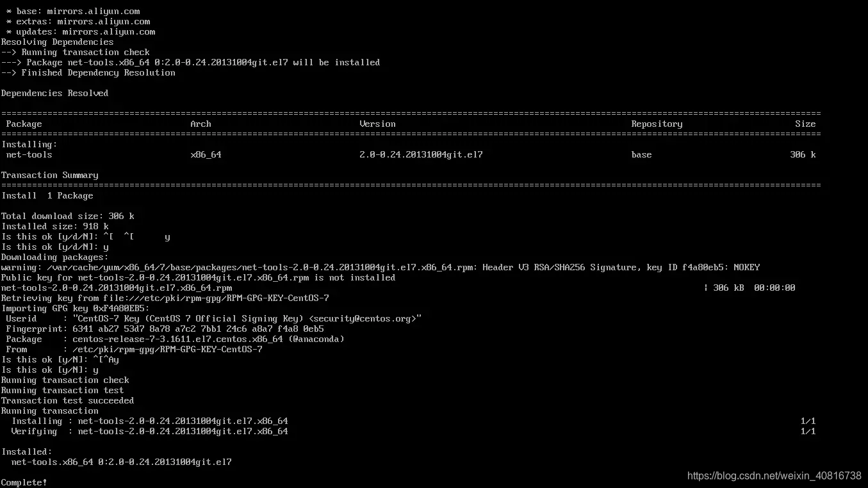Image resolution: width=868 pixels, height=488 pixels.
Task: Click the 'Dependencies Resolved' text
Action: pos(55,94)
